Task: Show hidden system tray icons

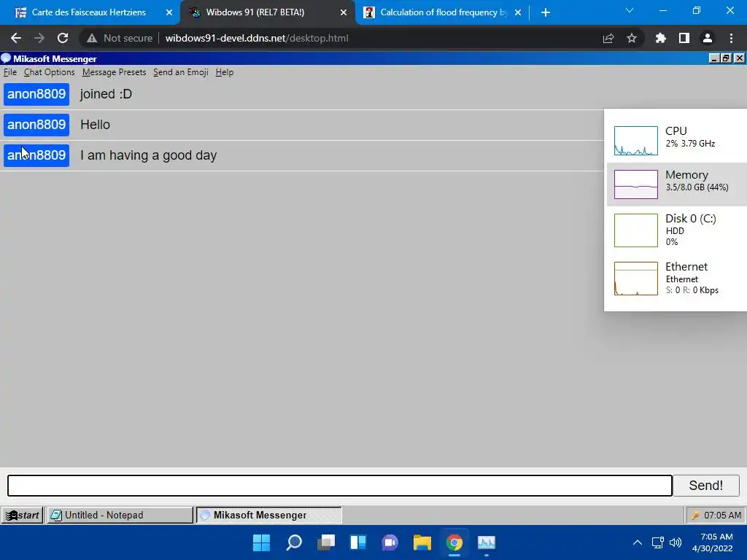Action: click(x=638, y=542)
